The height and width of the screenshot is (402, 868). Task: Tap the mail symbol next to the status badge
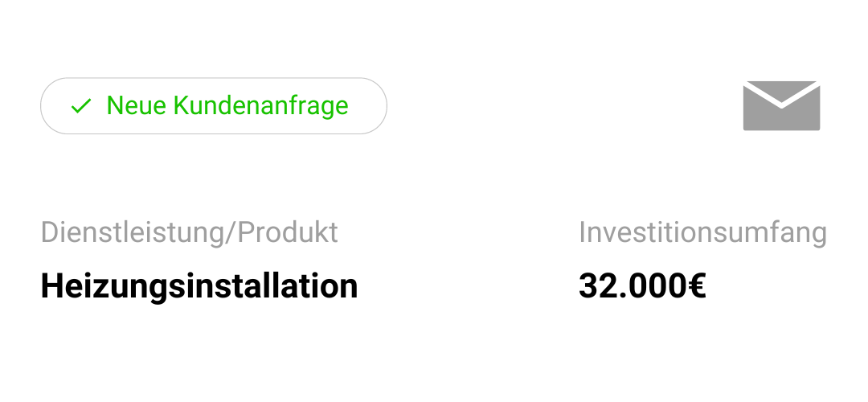point(781,106)
